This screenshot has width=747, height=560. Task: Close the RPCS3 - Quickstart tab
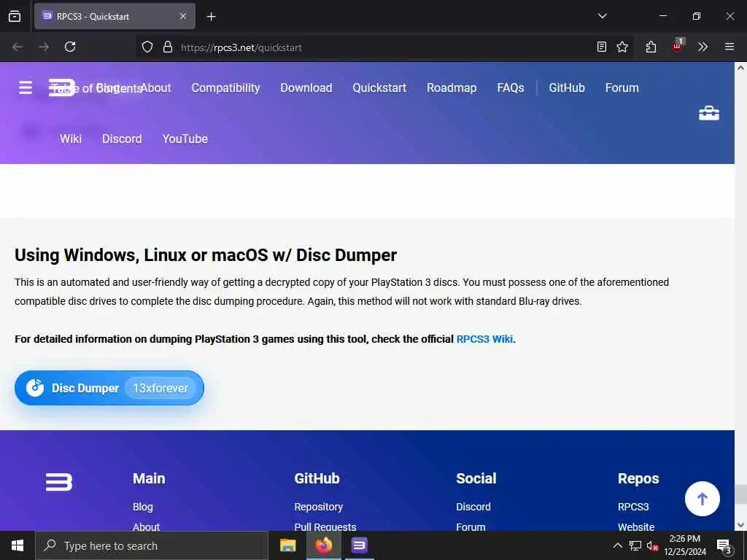pyautogui.click(x=183, y=16)
